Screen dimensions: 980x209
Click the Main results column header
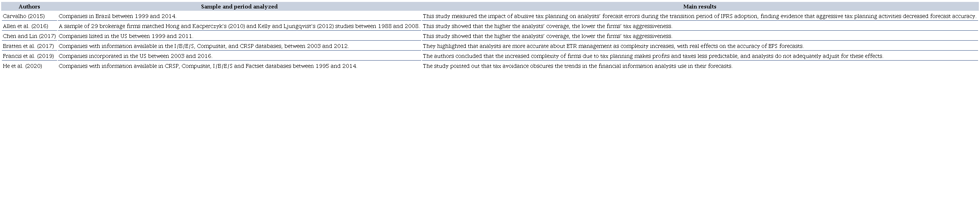(x=700, y=7)
